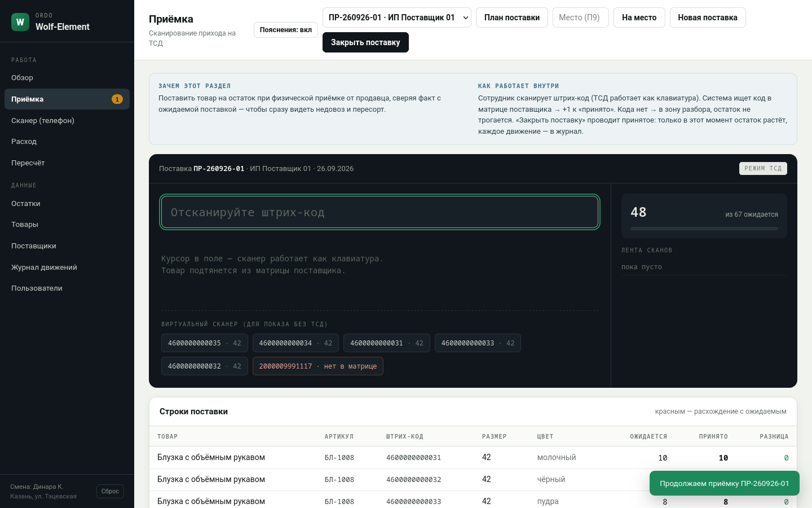
Task: Click Закрыть поставку button
Action: point(365,42)
